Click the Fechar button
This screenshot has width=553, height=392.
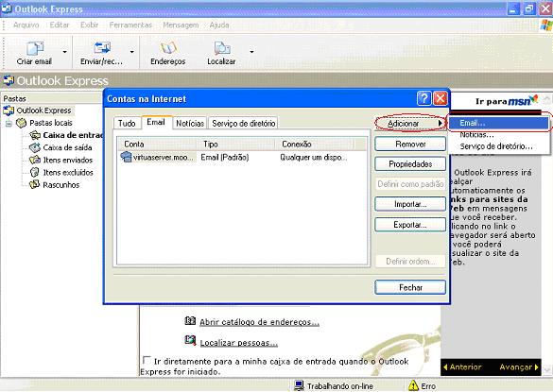[410, 287]
